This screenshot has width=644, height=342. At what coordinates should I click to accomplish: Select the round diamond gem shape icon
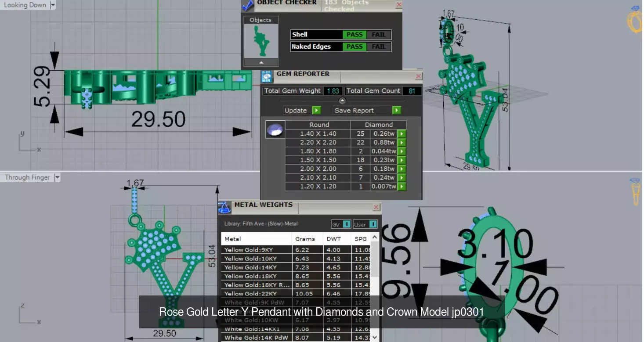(275, 130)
